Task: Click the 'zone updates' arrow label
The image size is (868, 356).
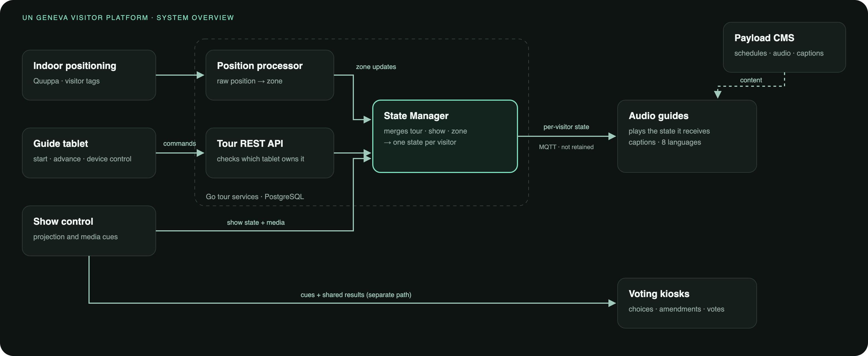Action: [376, 67]
